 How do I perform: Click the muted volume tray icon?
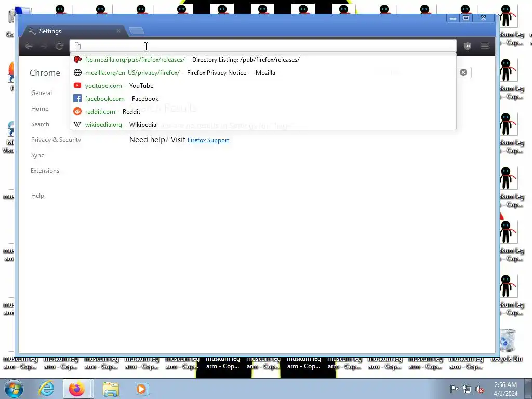pyautogui.click(x=480, y=389)
